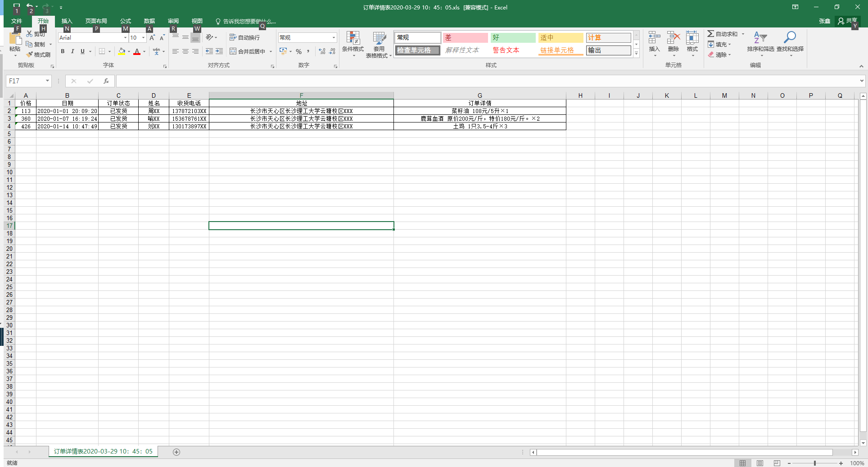The height and width of the screenshot is (467, 868).
Task: Toggle italic formatting
Action: [x=72, y=51]
